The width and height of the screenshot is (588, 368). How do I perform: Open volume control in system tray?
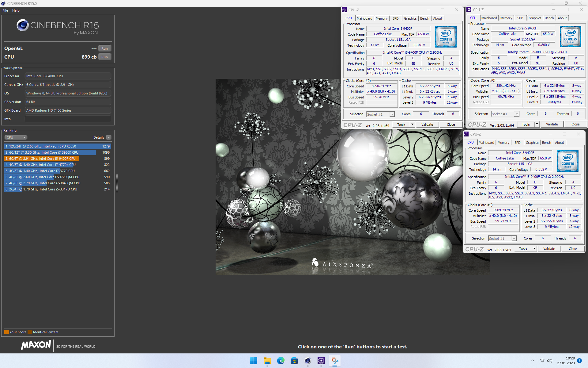pyautogui.click(x=550, y=361)
